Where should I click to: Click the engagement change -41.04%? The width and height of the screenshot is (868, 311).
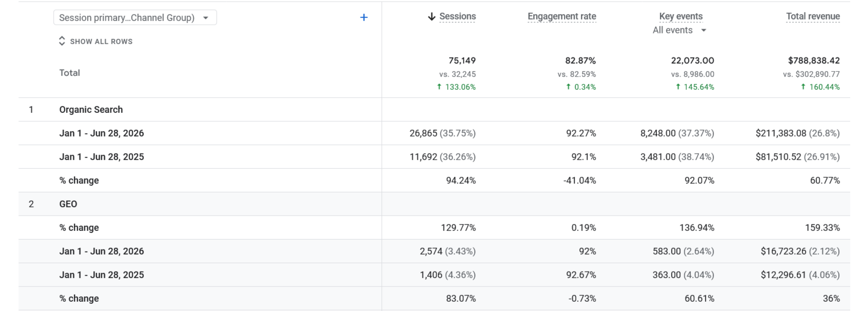[x=579, y=181]
